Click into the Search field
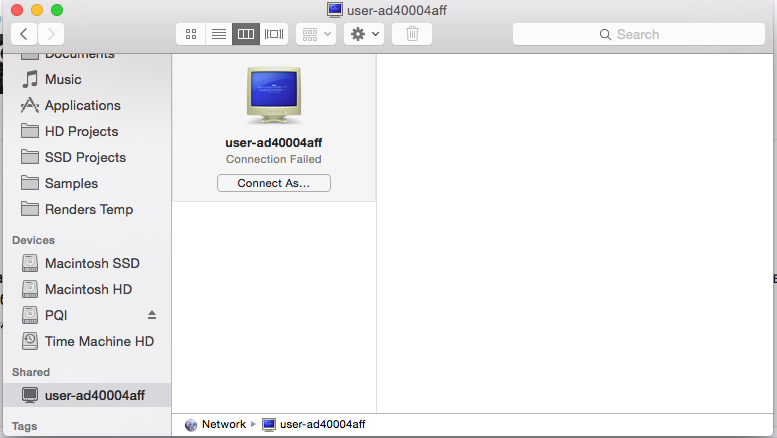Viewport: 777px width, 438px height. (639, 34)
